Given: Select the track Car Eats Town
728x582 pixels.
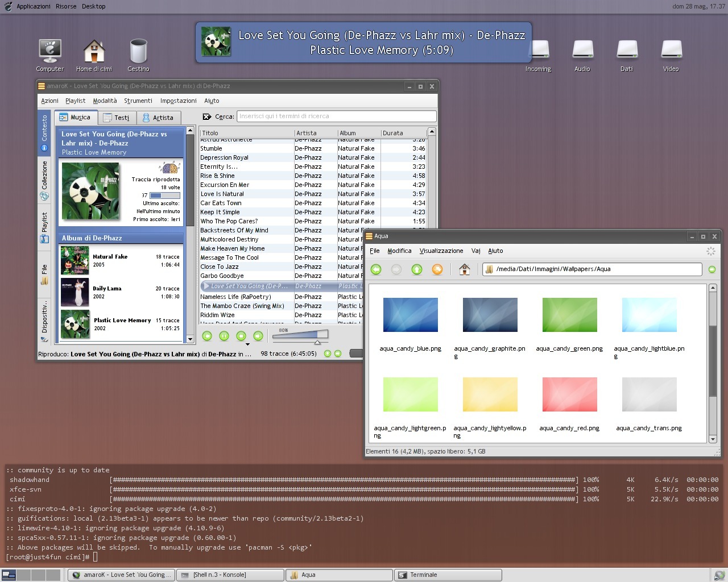Looking at the screenshot, I should click(x=313, y=203).
